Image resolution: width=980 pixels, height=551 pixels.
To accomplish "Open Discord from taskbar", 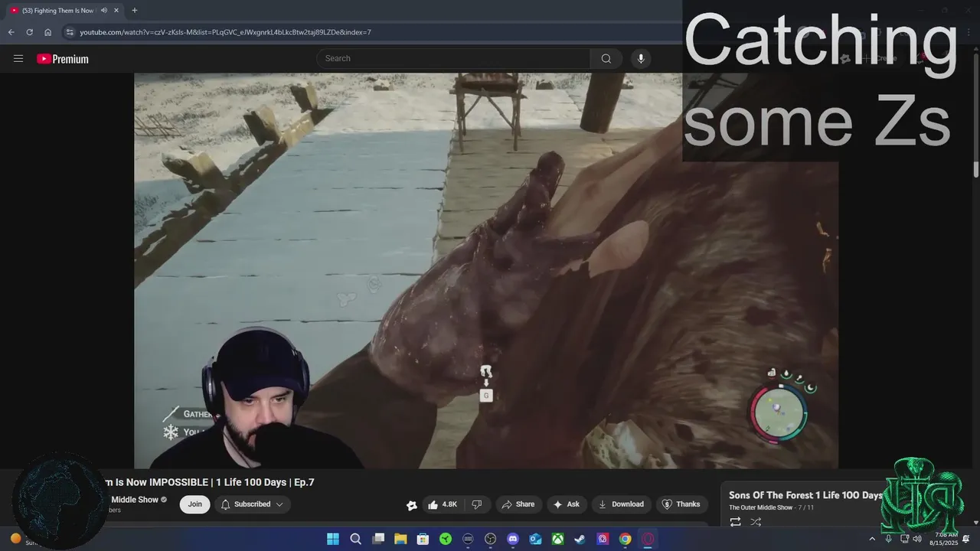I will pyautogui.click(x=513, y=539).
